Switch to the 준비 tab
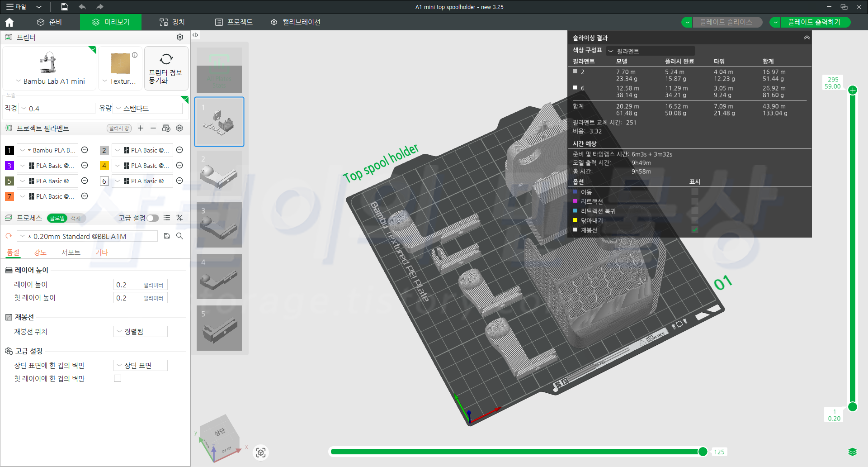The image size is (868, 467). 49,22
